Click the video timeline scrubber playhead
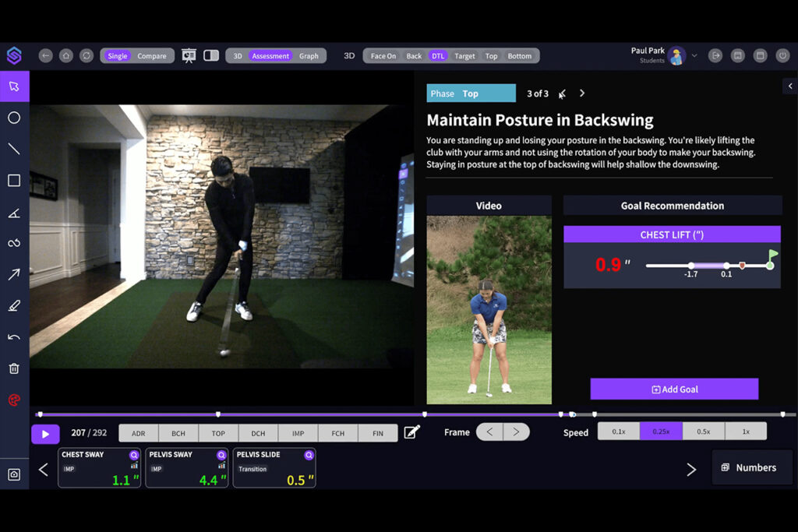The width and height of the screenshot is (798, 532). 573,414
